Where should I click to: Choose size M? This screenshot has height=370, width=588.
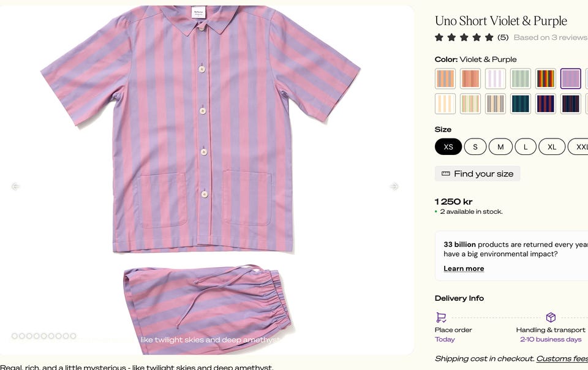tap(500, 147)
